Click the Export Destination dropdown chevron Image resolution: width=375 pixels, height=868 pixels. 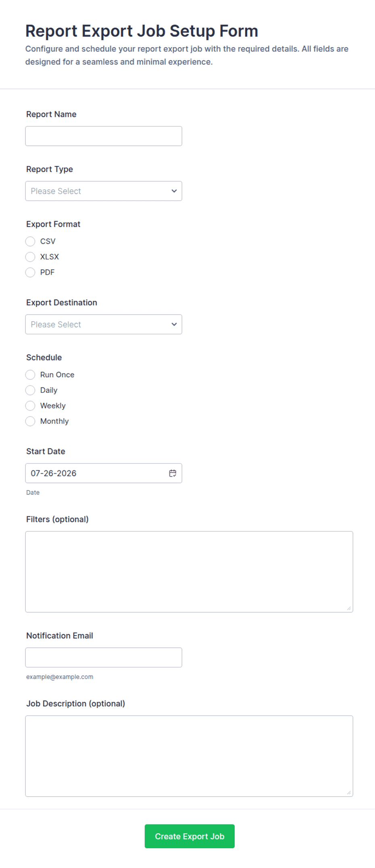(x=174, y=324)
